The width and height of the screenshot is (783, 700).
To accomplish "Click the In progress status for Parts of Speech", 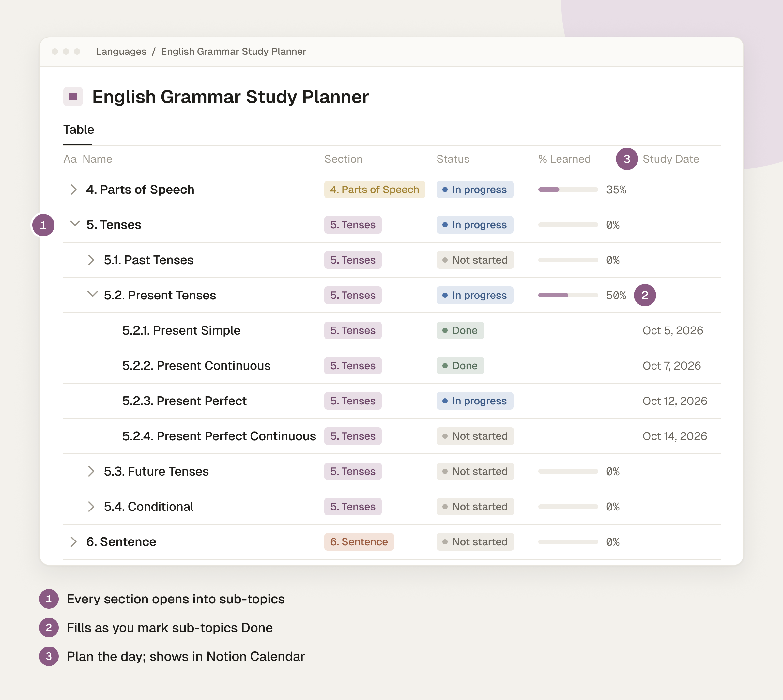I will (475, 190).
